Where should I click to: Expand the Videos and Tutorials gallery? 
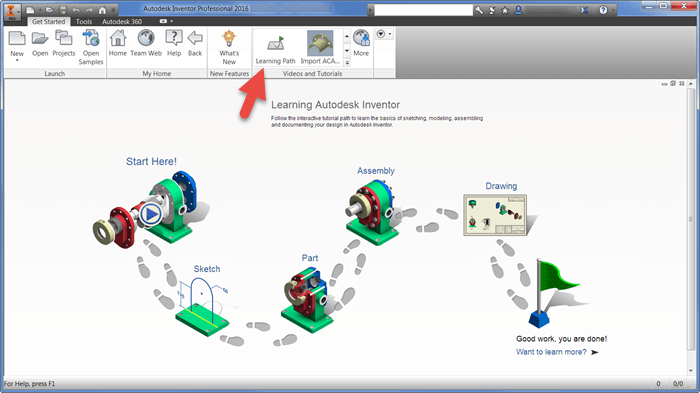[347, 63]
